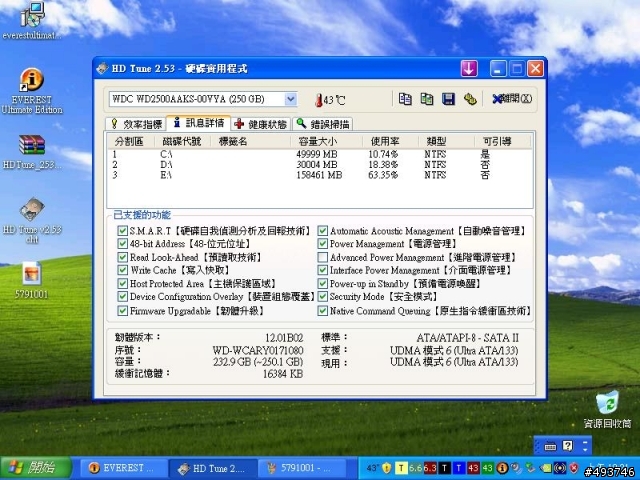Click the floppy disk save icon
Image resolution: width=640 pixels, height=480 pixels.
(x=448, y=99)
